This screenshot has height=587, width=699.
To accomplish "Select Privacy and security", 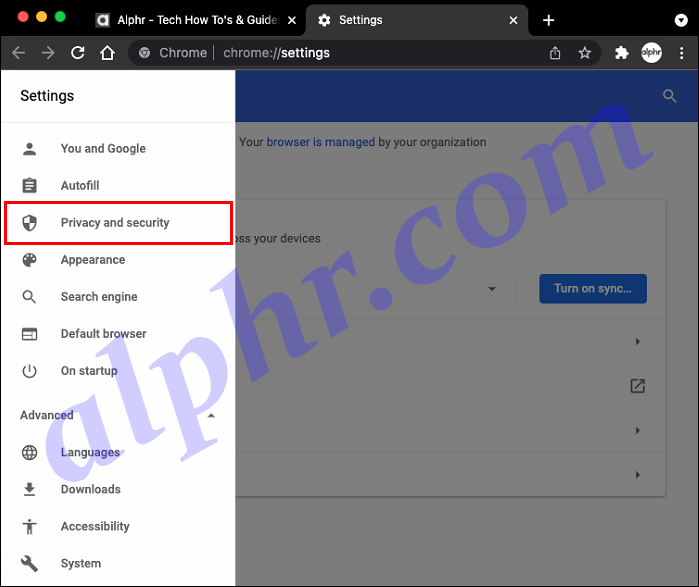I will 118,222.
